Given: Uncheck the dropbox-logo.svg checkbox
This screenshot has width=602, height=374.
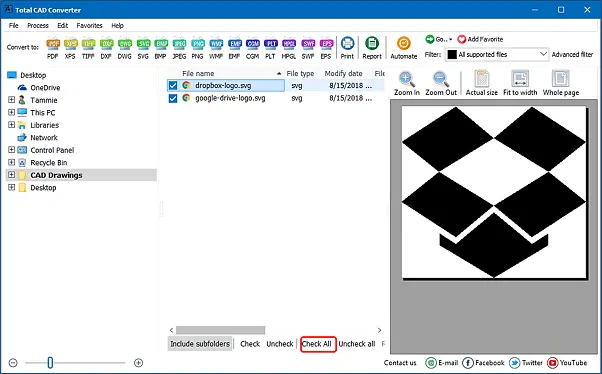Looking at the screenshot, I should [x=173, y=86].
